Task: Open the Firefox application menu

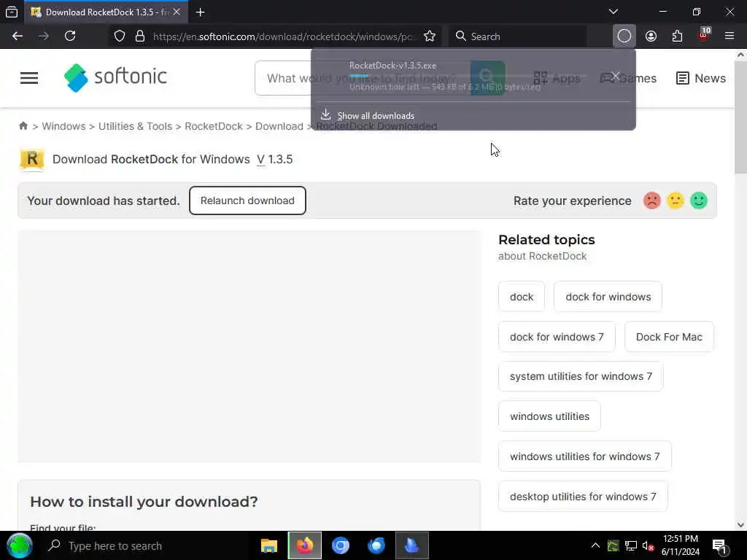Action: click(x=729, y=36)
